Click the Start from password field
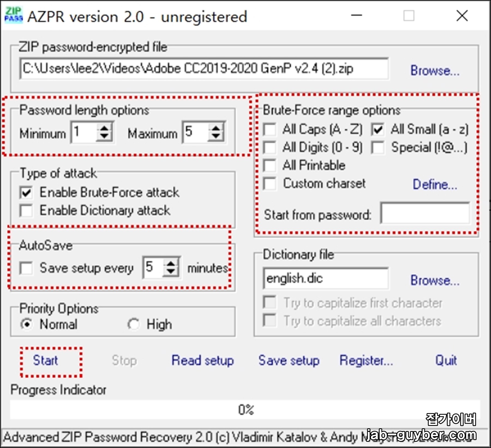Image resolution: width=491 pixels, height=448 pixels. (x=425, y=213)
